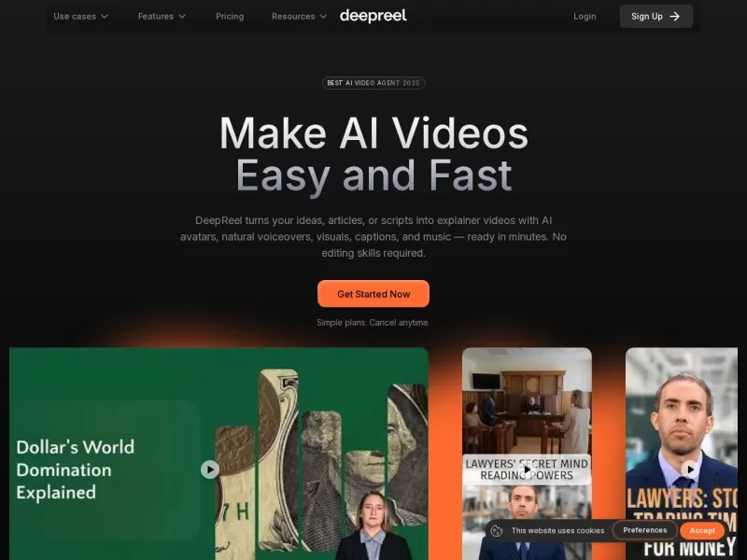This screenshot has width=747, height=560.
Task: Accept the website cookies
Action: click(x=702, y=530)
